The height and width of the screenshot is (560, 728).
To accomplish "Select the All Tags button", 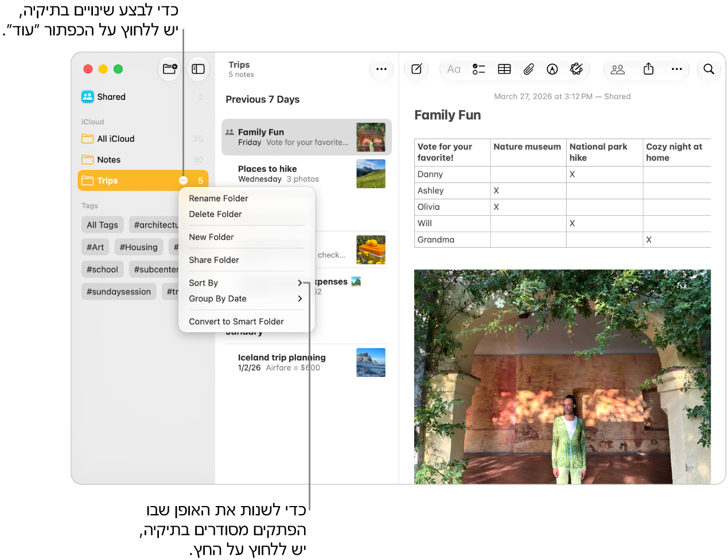I will (x=102, y=225).
